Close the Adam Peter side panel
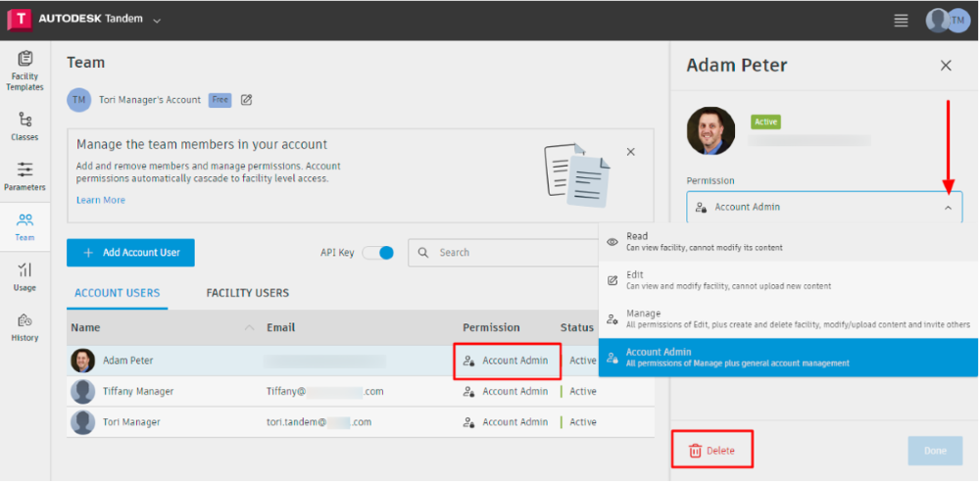 [947, 65]
